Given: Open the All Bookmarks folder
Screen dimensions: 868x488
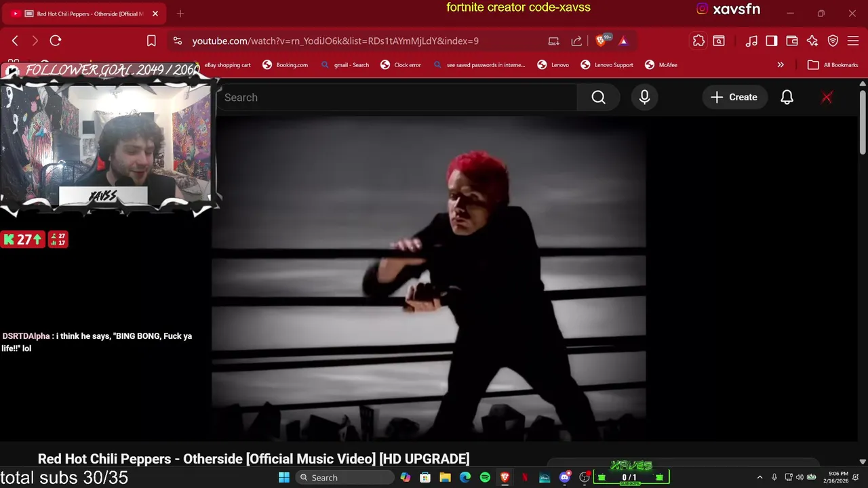Looking at the screenshot, I should 833,65.
